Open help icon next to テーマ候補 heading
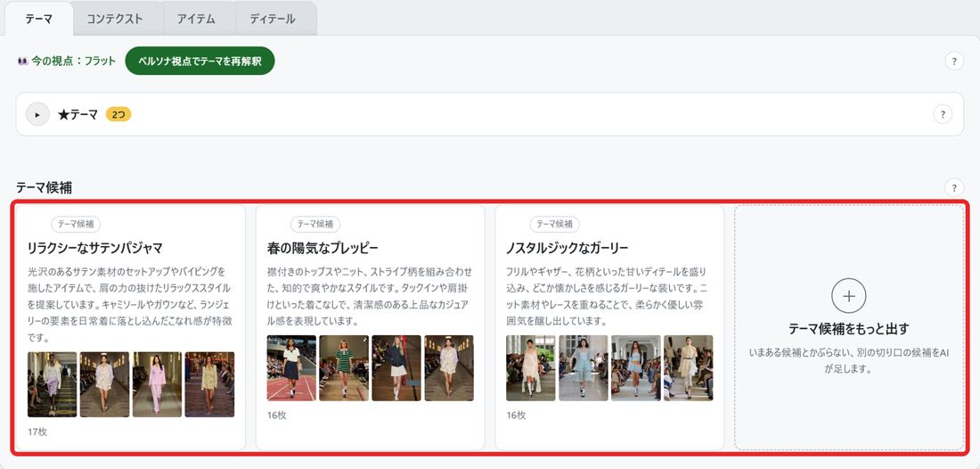This screenshot has width=980, height=469. tap(954, 187)
